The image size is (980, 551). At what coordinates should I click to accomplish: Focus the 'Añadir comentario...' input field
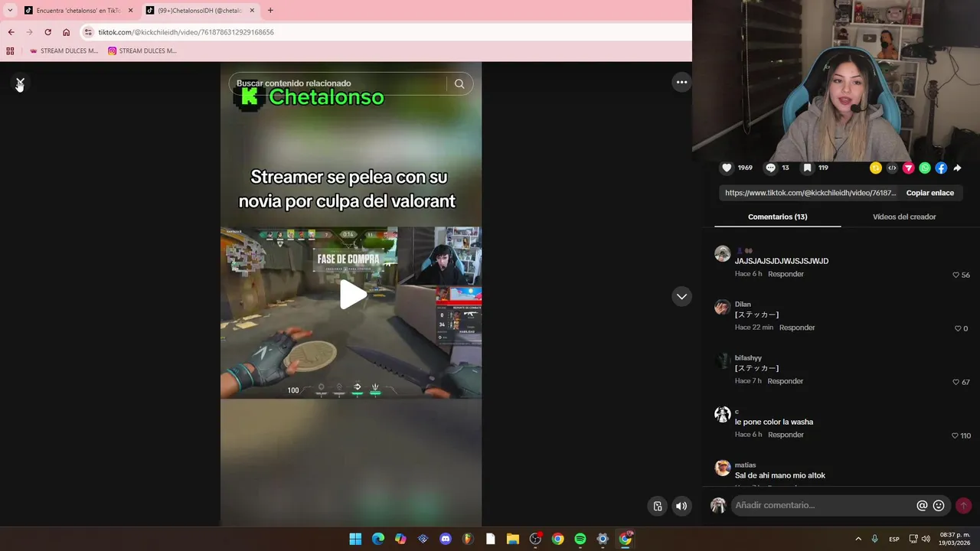click(x=823, y=505)
